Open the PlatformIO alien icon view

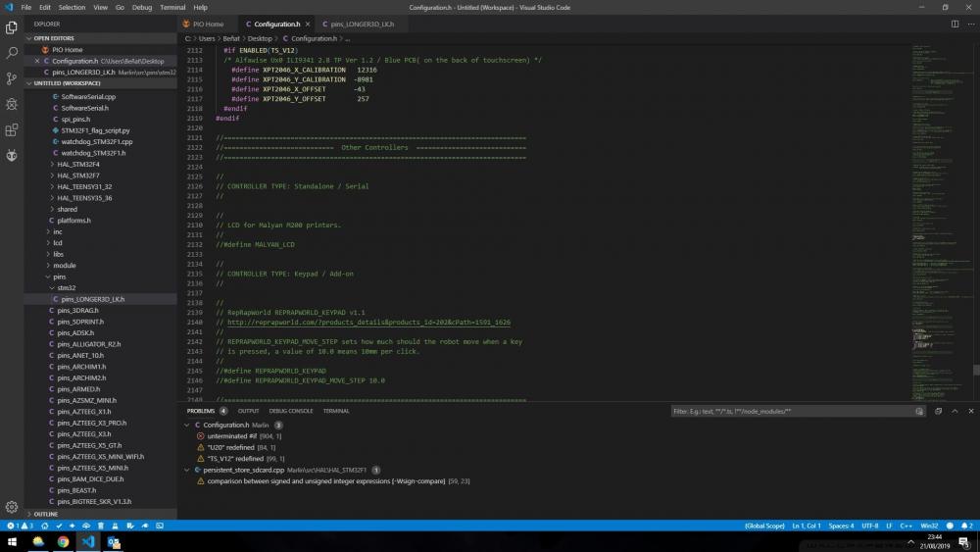[12, 155]
